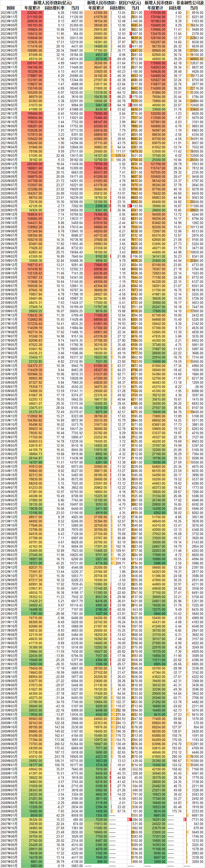Select the 时间 column header

click(x=10, y=8)
